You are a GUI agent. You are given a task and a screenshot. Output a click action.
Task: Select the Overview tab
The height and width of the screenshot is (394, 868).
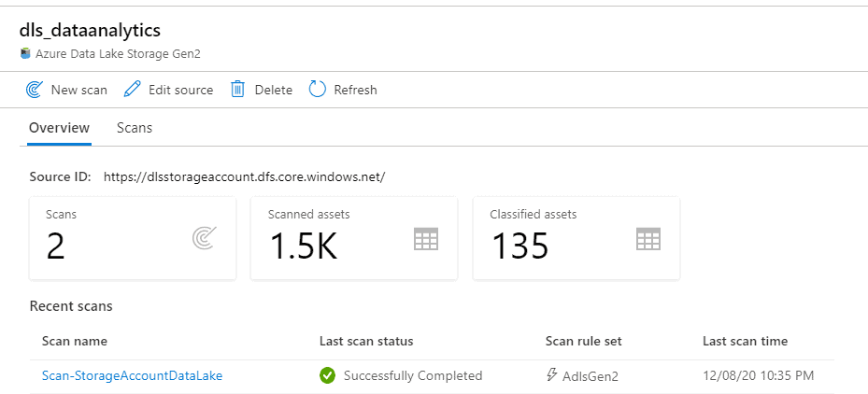(x=59, y=129)
